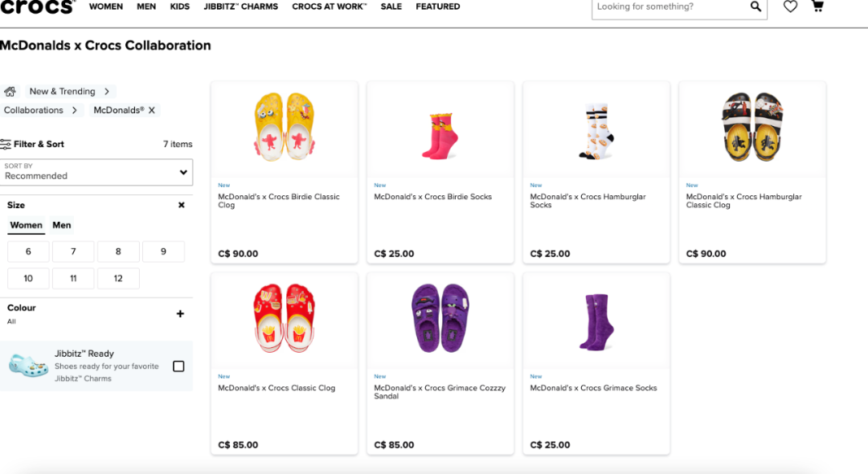The image size is (868, 474).
Task: Open the Grimace Socks product image
Action: pyautogui.click(x=596, y=322)
